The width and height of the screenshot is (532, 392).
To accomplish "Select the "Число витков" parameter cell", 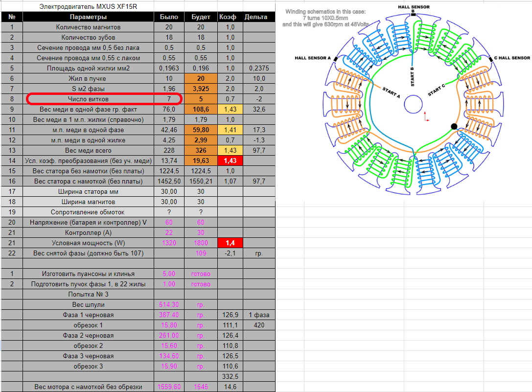I will coord(88,99).
